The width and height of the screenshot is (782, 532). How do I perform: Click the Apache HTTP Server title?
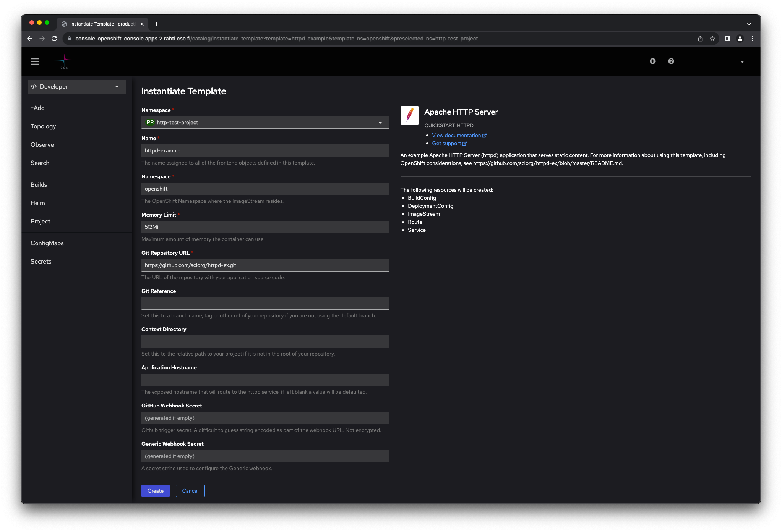[461, 112]
